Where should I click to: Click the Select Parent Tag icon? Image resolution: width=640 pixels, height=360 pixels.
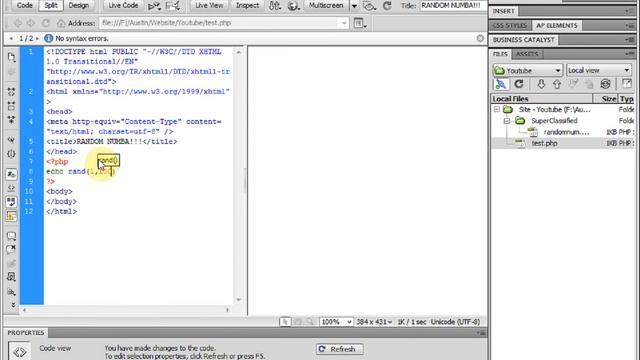(x=11, y=140)
